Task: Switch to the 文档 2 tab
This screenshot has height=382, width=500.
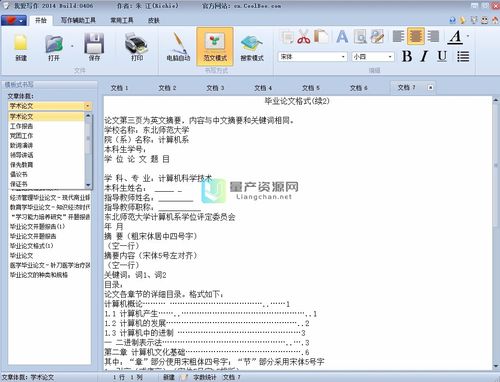Action: (167, 88)
